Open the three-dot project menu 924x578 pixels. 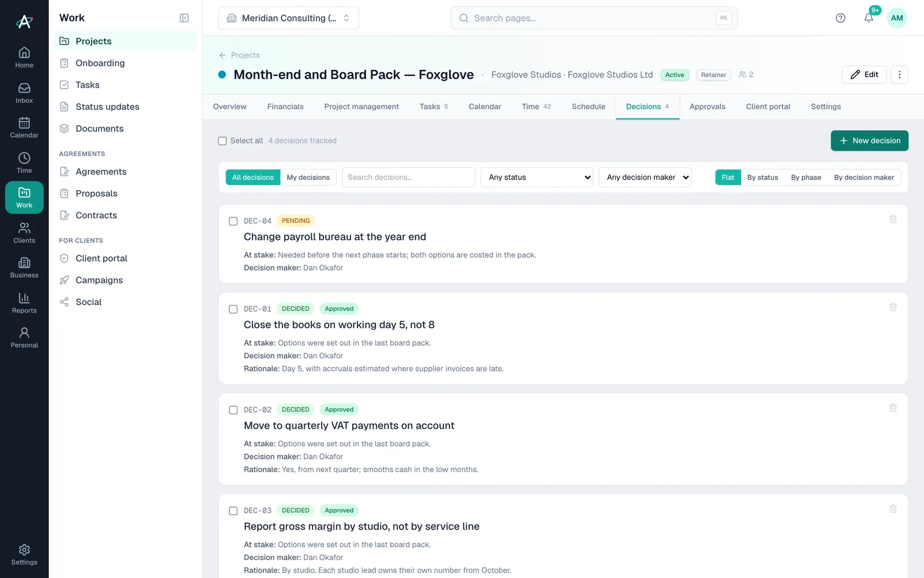tap(899, 75)
